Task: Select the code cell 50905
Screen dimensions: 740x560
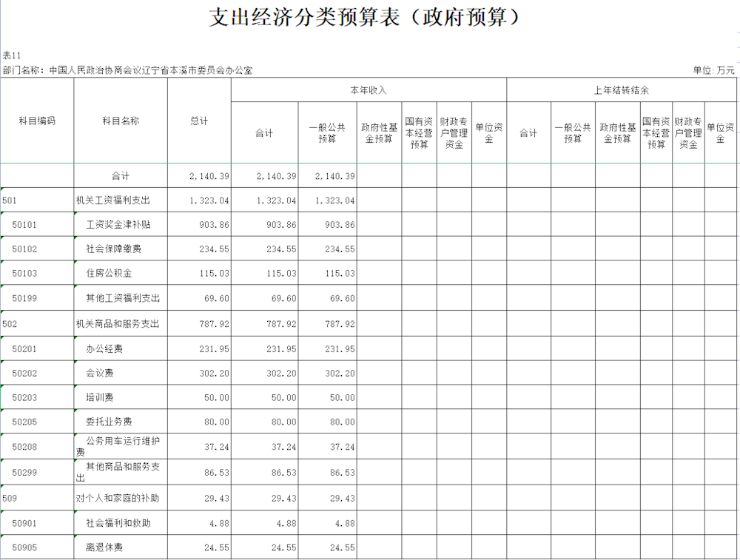Action: (x=37, y=547)
